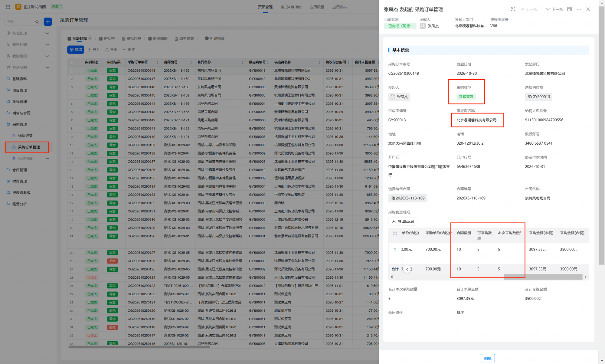
Task: Click the search magnifier icon in sidebar
Action: pyautogui.click(x=37, y=22)
